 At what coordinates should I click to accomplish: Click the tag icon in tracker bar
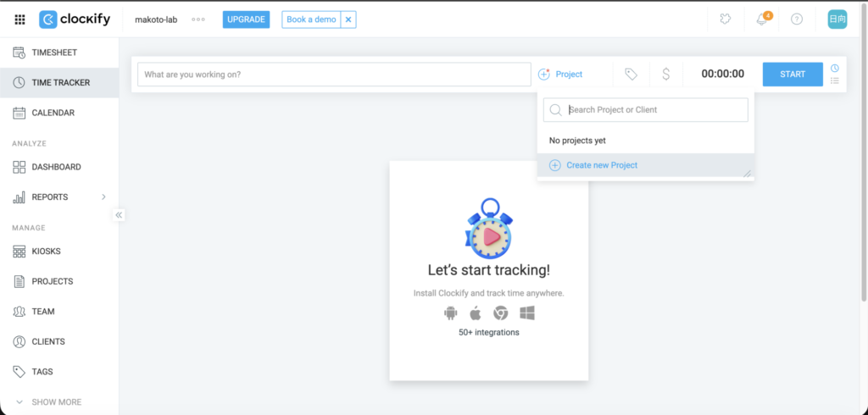(x=631, y=75)
